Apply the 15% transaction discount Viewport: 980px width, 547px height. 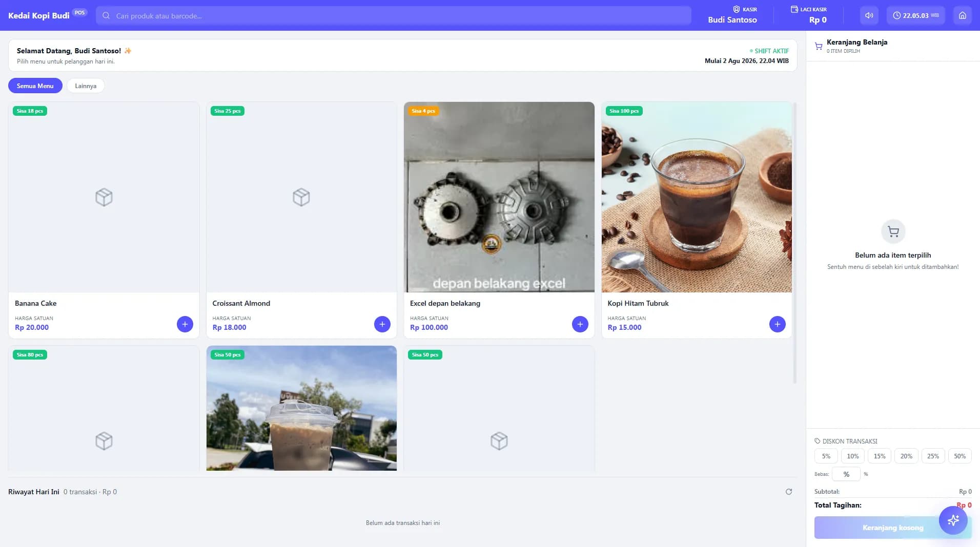[880, 456]
